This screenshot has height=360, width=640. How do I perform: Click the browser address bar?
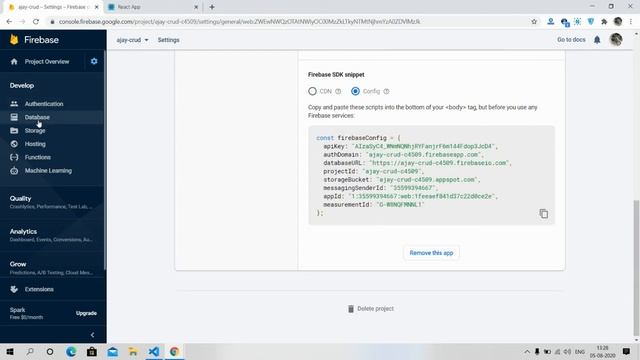286,22
